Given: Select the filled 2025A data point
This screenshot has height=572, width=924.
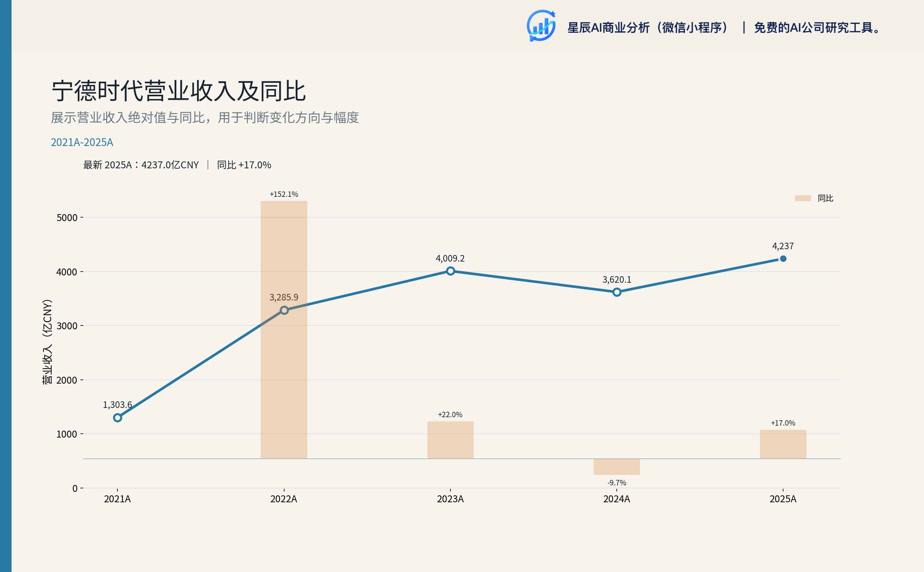Looking at the screenshot, I should click(x=783, y=258).
